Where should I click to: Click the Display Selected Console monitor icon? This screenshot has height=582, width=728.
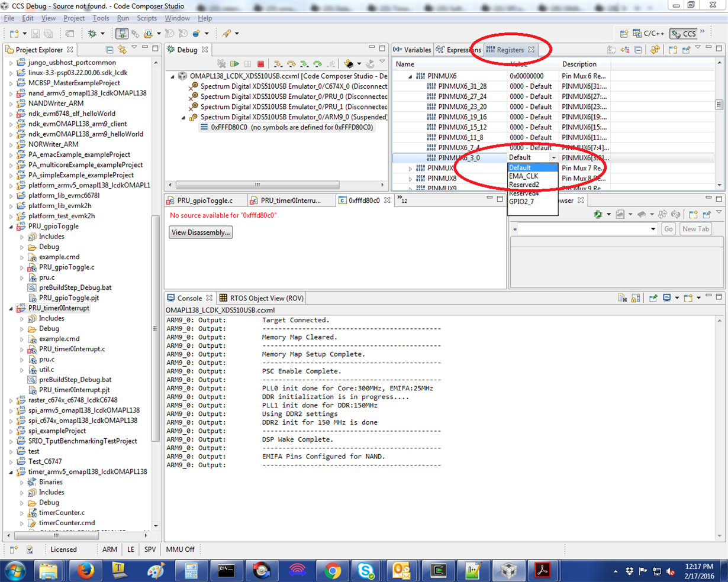667,298
